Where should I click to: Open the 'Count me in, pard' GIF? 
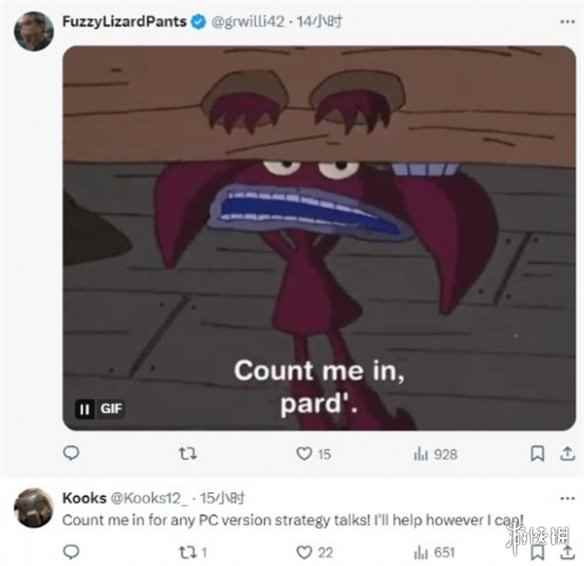(x=319, y=238)
